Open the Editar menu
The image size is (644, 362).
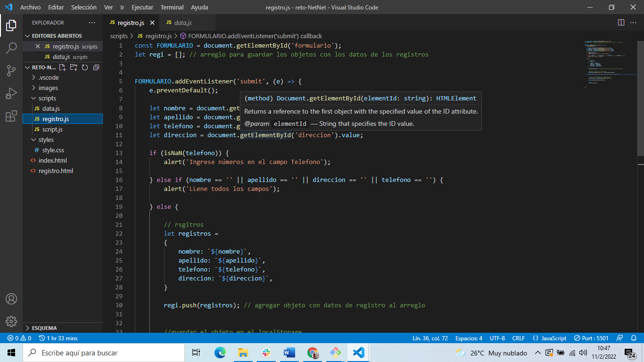point(56,7)
